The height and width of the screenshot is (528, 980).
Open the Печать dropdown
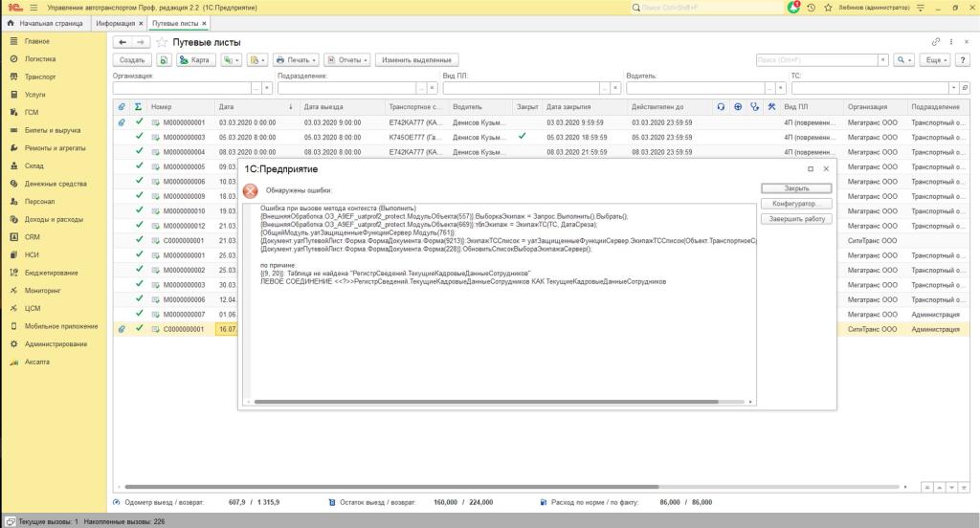click(x=297, y=60)
